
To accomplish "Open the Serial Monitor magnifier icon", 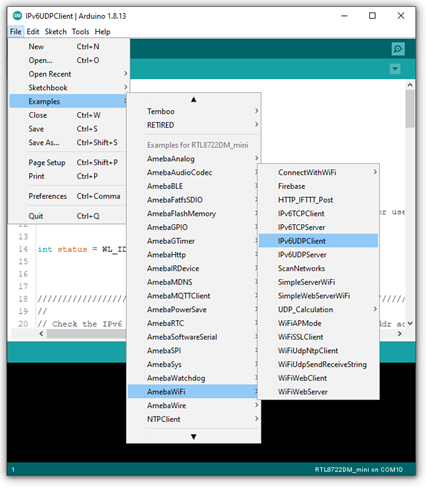I will click(x=398, y=49).
